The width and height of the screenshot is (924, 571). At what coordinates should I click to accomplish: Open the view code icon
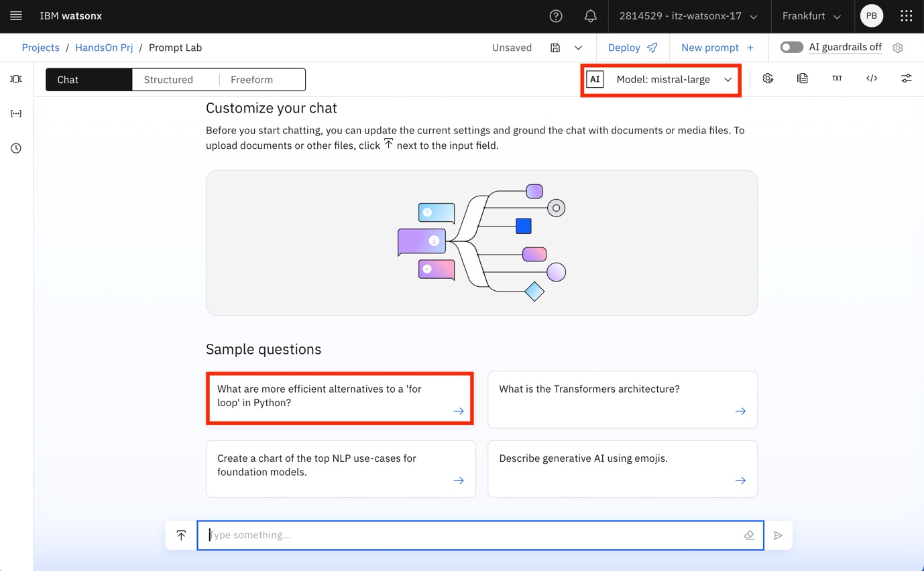[871, 79]
